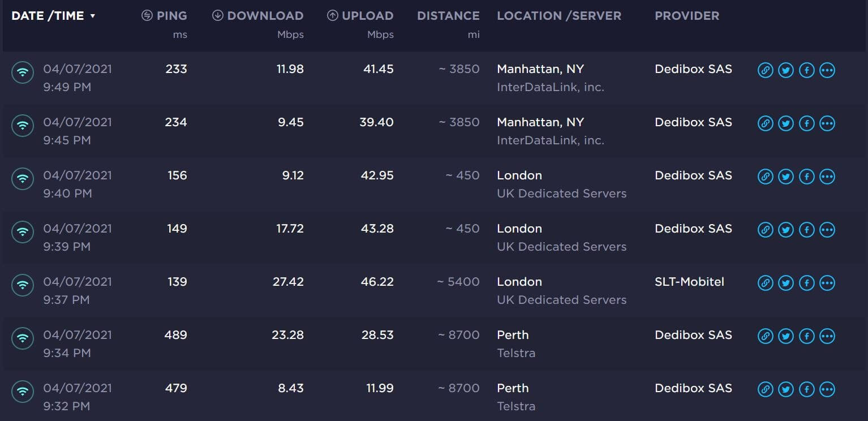Select the 233 ping value
This screenshot has height=421, width=868.
pyautogui.click(x=176, y=69)
